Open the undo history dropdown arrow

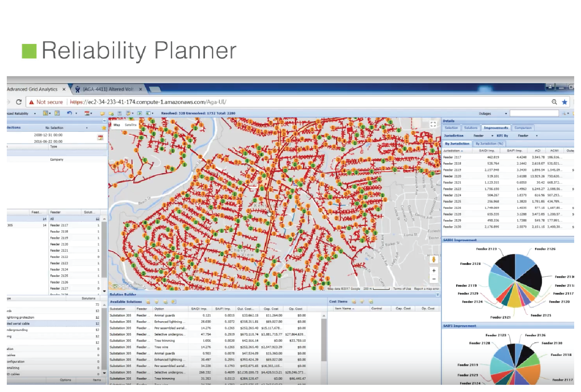[x=76, y=114]
